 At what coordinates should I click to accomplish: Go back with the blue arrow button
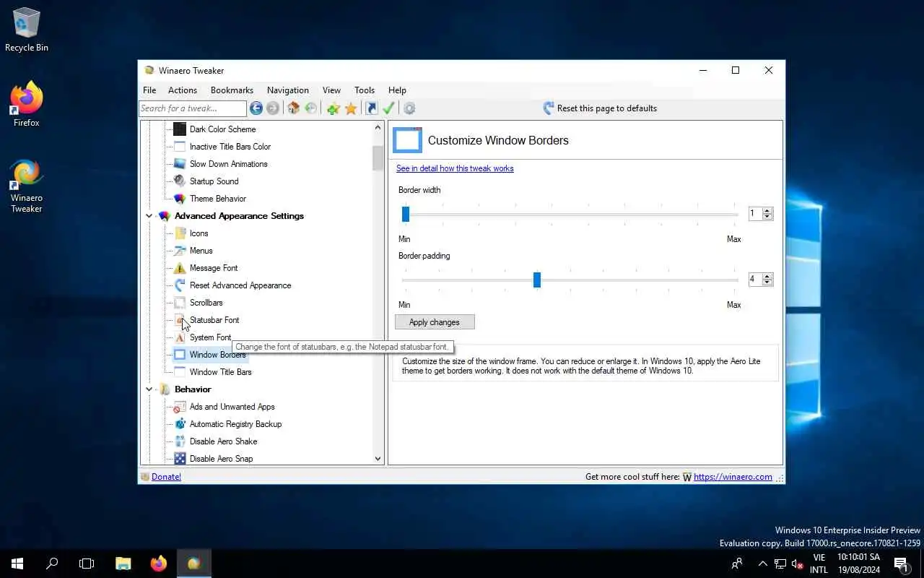tap(256, 108)
